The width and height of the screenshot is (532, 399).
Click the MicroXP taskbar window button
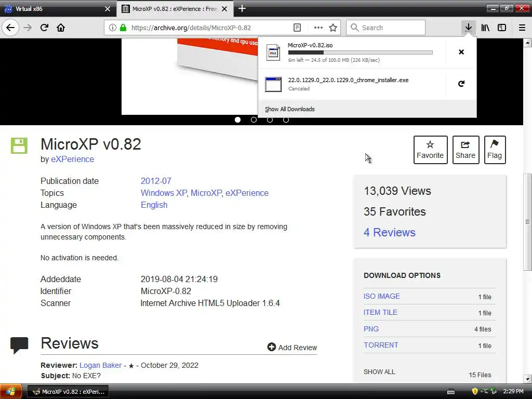click(68, 392)
